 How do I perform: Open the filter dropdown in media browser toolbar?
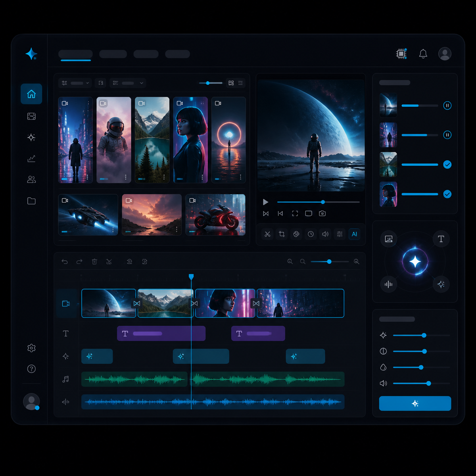(x=75, y=83)
